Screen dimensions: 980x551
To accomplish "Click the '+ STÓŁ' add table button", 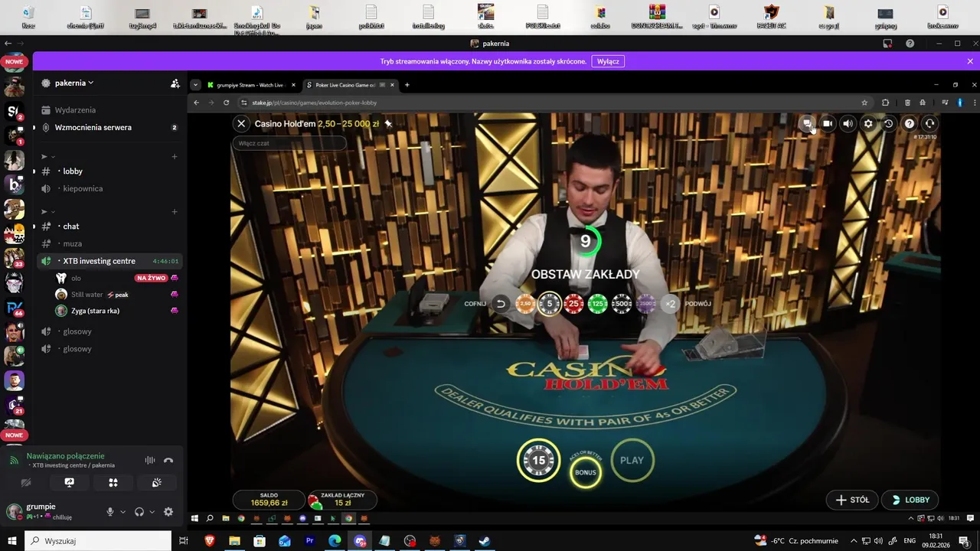I will [852, 500].
